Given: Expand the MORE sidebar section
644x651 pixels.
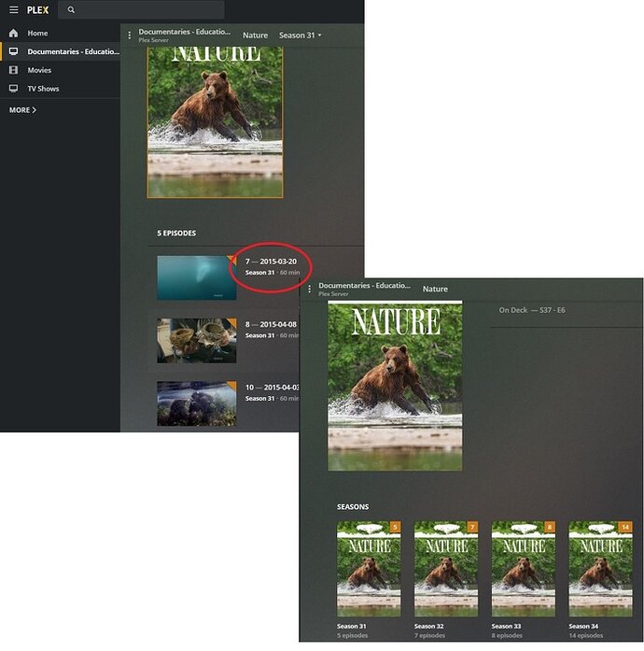Looking at the screenshot, I should [22, 110].
